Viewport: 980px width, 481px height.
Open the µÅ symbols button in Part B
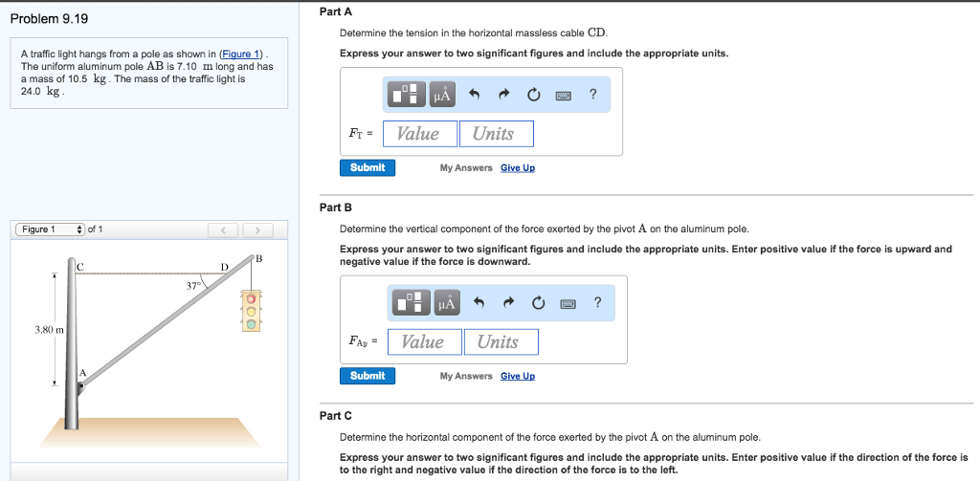click(x=446, y=303)
